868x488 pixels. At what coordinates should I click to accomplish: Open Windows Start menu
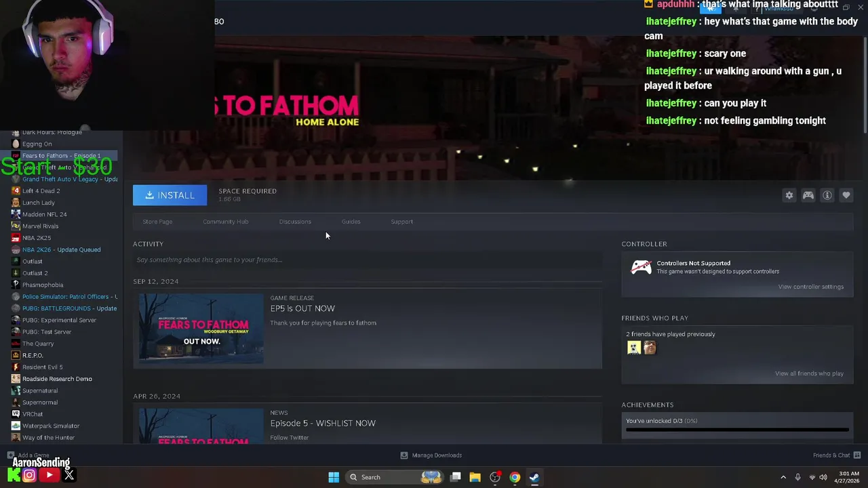point(334,477)
